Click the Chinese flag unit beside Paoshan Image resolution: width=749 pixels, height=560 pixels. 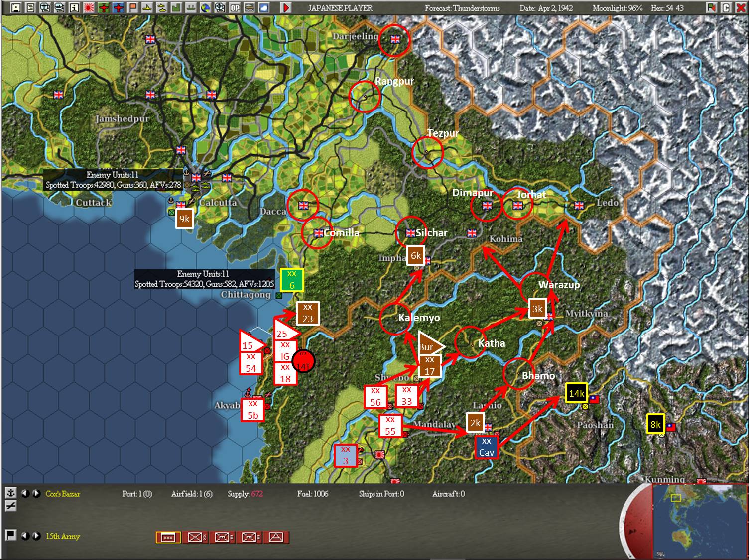(595, 399)
